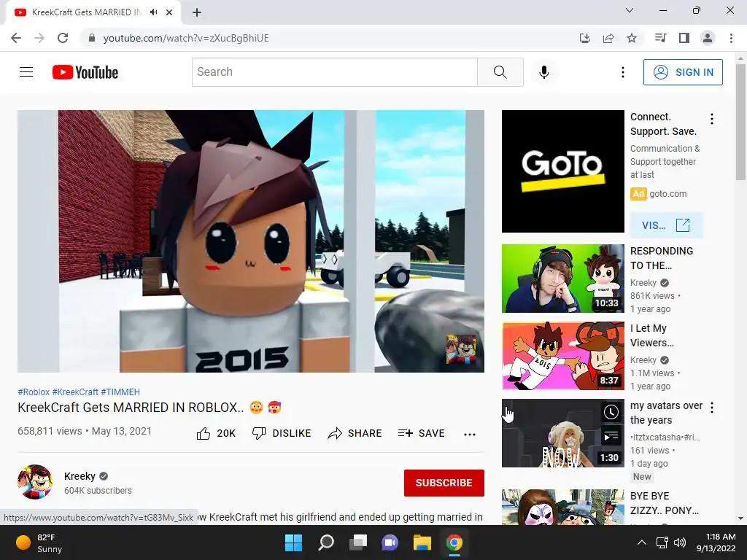
Task: Open 'BYE BYE ZIZZY.. PONY...' video title
Action: point(664,503)
